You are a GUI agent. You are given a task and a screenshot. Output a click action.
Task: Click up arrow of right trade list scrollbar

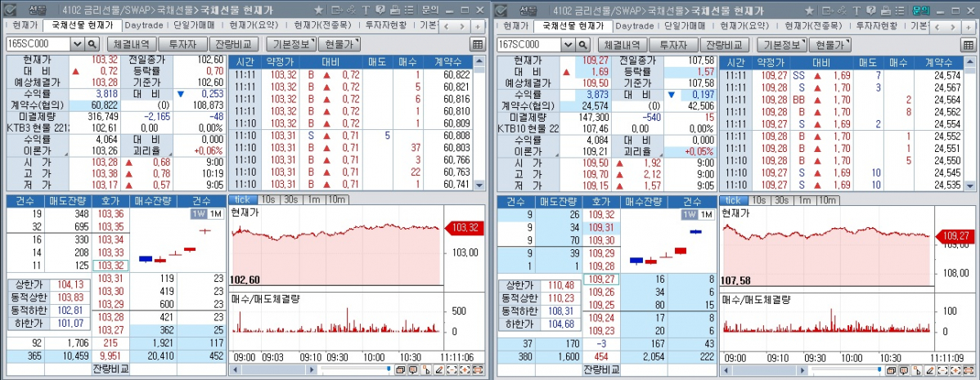(970, 62)
